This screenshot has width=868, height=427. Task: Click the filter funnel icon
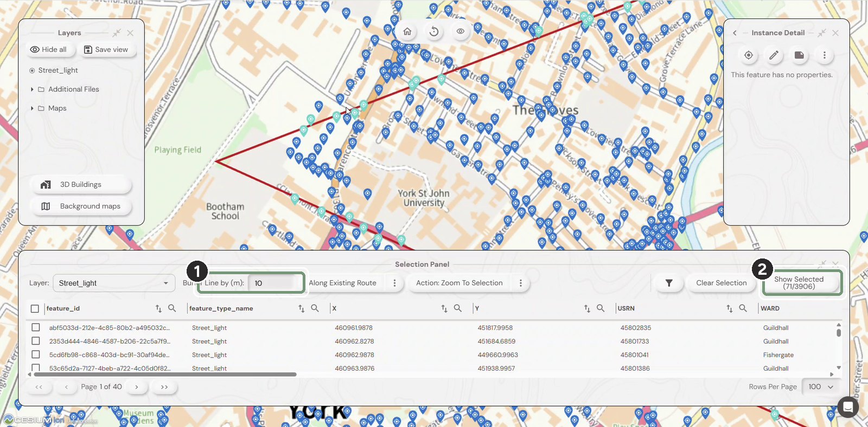point(669,283)
